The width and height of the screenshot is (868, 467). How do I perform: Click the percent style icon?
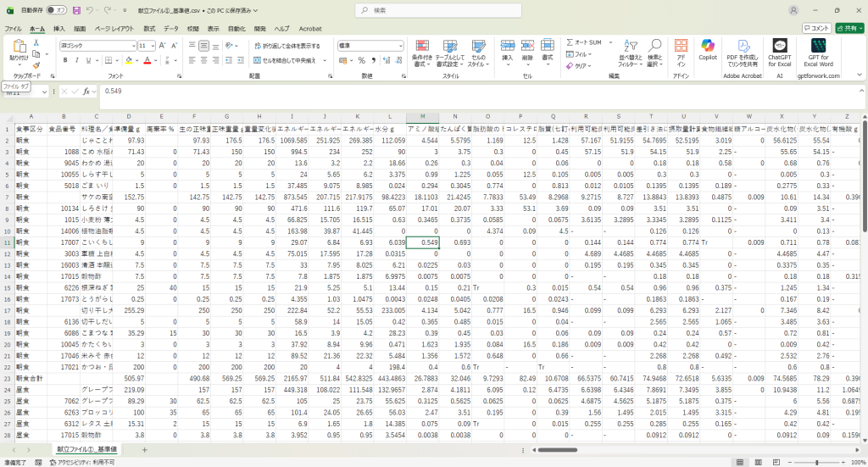coord(361,60)
